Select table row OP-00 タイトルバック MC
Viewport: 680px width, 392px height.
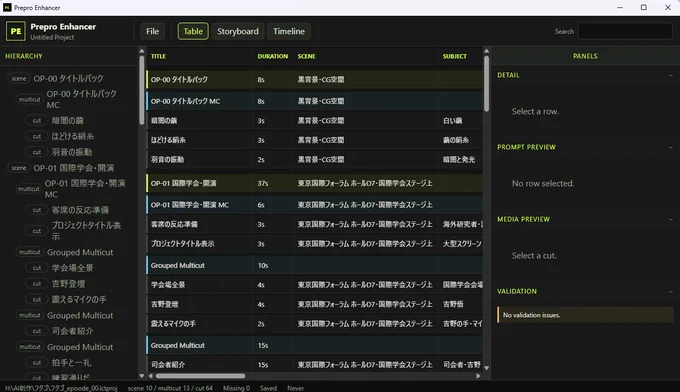(314, 101)
